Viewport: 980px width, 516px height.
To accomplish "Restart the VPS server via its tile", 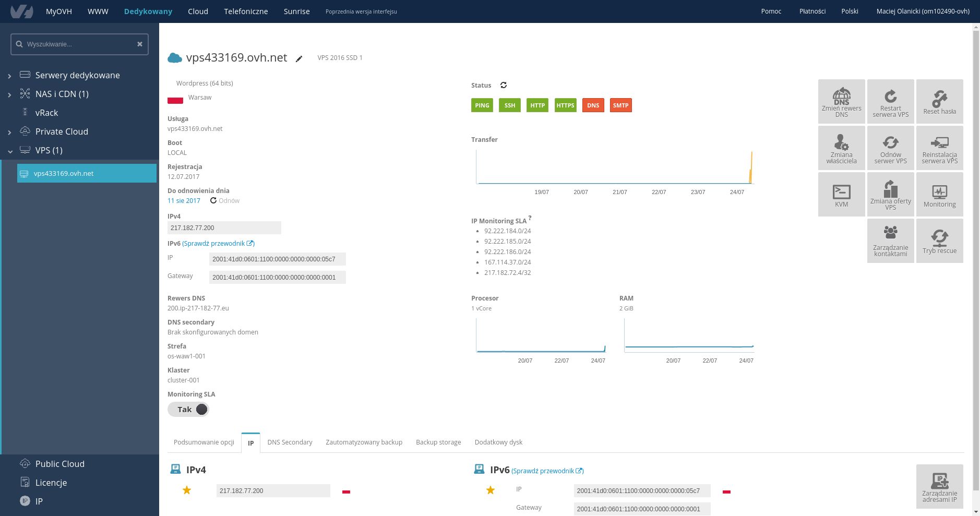I will pyautogui.click(x=890, y=101).
